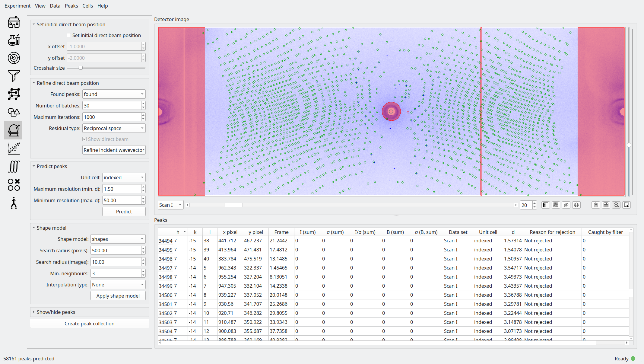
Task: Open the unit cell indexing icon
Action: (14, 94)
